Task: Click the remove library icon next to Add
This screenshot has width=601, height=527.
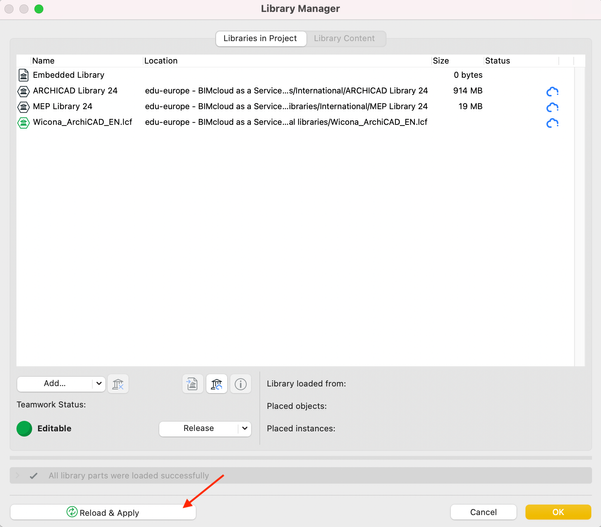Action: (118, 384)
